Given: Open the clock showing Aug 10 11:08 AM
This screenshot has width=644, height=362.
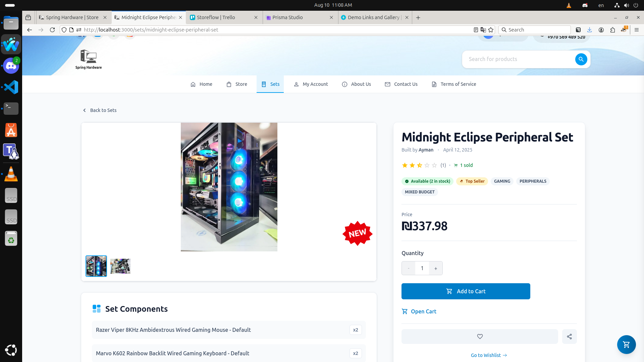Looking at the screenshot, I should point(333,5).
